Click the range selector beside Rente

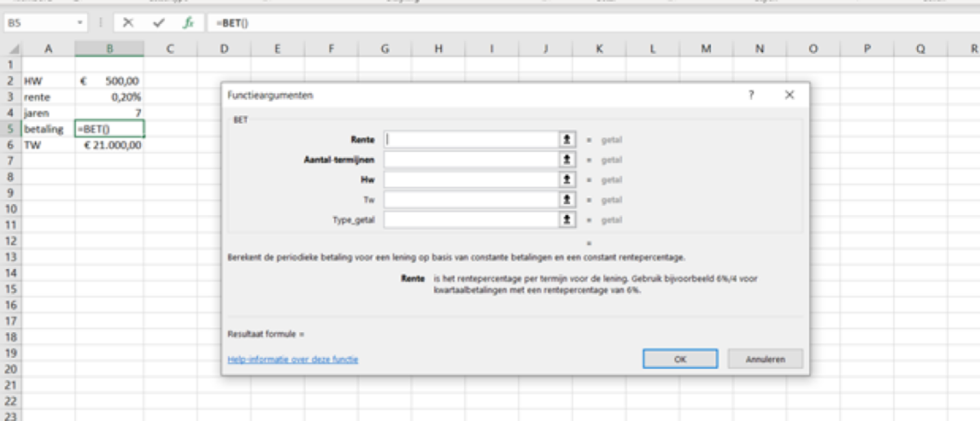click(567, 139)
